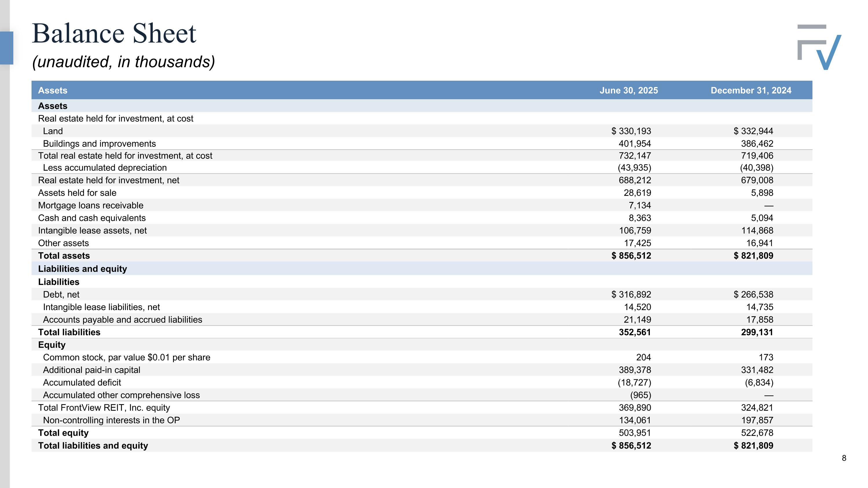This screenshot has height=488, width=868.
Task: Click the Assets header cell
Action: click(53, 90)
